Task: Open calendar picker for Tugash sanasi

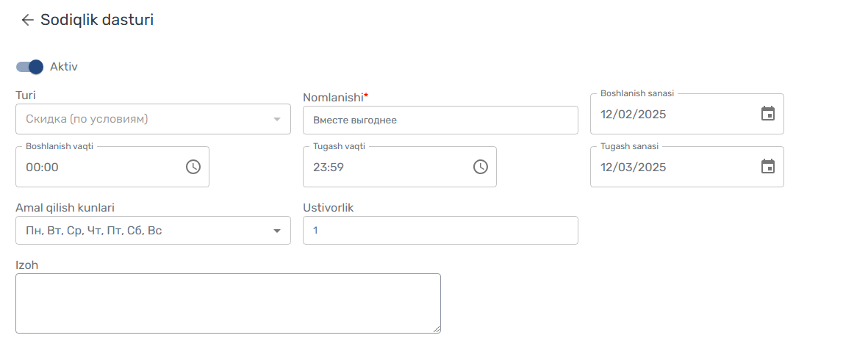Action: pyautogui.click(x=768, y=167)
